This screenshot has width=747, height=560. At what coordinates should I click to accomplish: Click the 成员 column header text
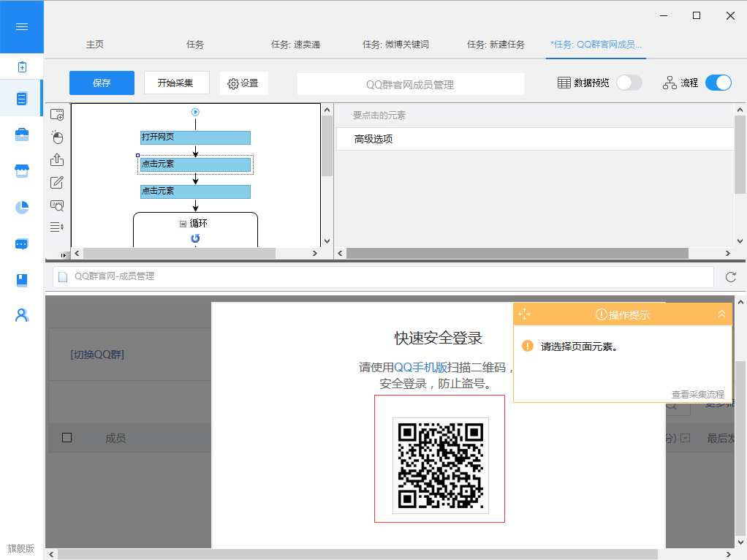(115, 439)
